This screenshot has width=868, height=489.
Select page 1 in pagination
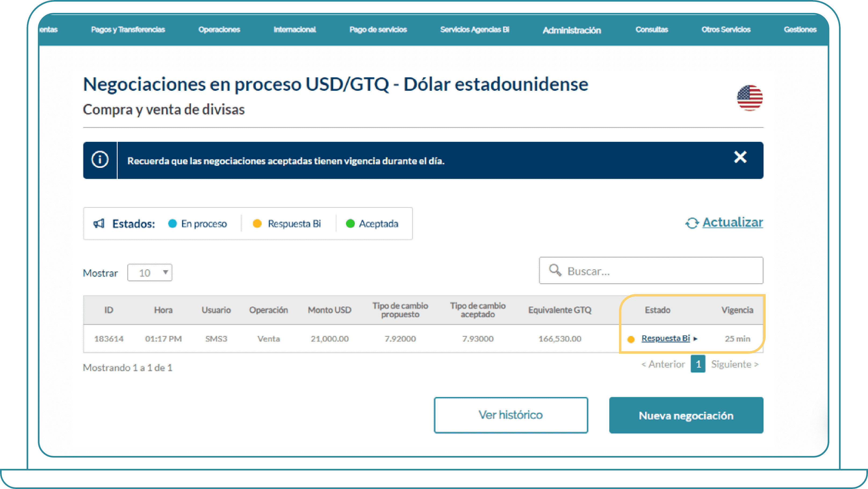click(x=698, y=364)
